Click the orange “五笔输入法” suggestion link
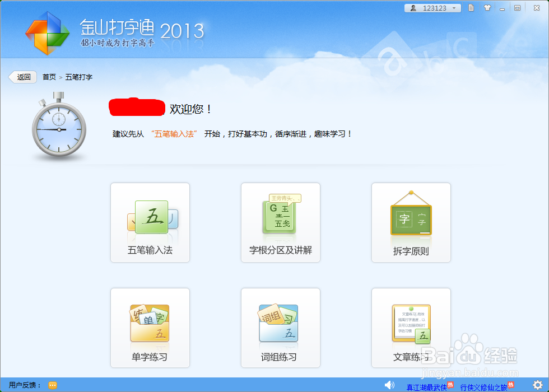This screenshot has width=549, height=392. pyautogui.click(x=174, y=134)
